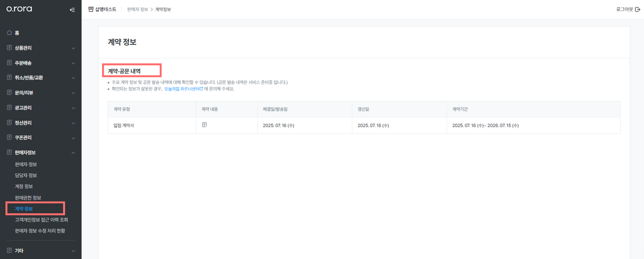Image resolution: width=644 pixels, height=259 pixels.
Task: Click the 로그아웃 text button
Action: click(x=625, y=9)
